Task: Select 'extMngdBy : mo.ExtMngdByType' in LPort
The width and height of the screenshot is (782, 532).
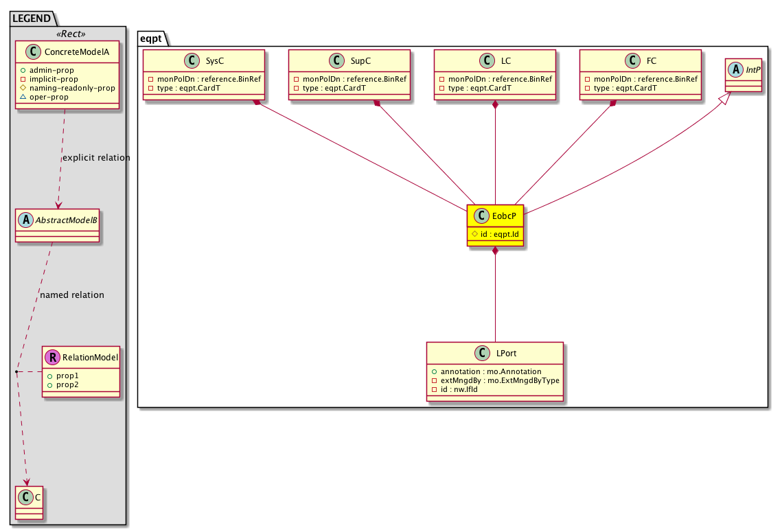Action: pyautogui.click(x=495, y=380)
